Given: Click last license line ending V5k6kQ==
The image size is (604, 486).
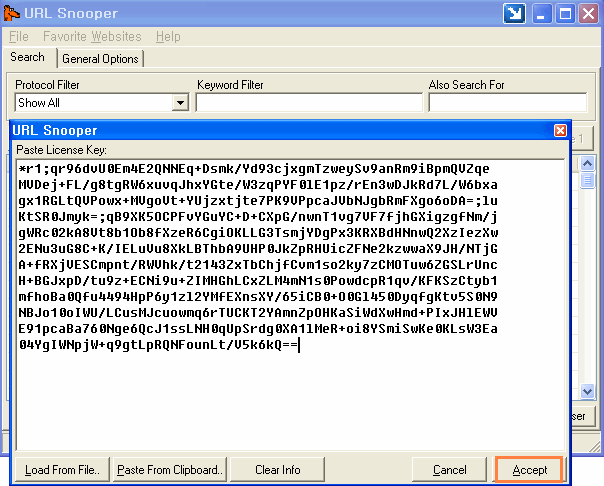Looking at the screenshot, I should [159, 345].
